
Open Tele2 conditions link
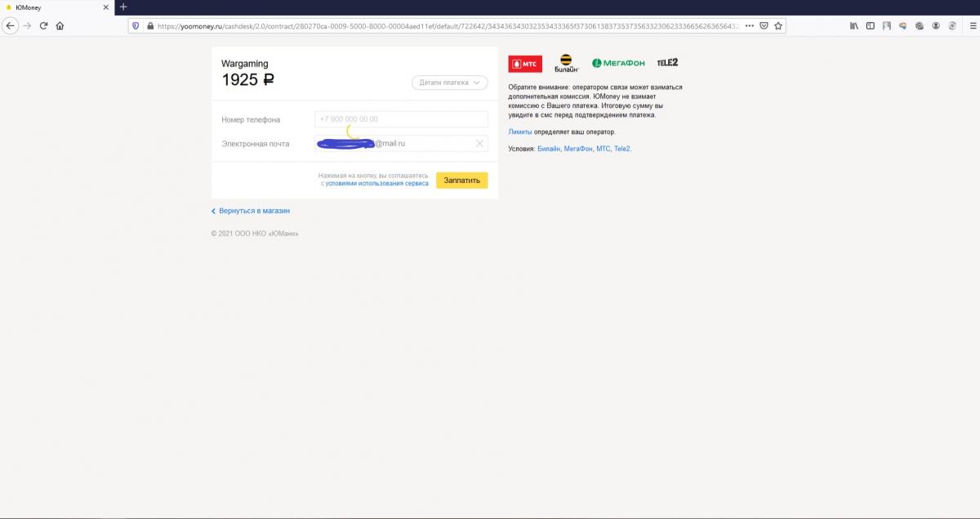click(x=622, y=149)
